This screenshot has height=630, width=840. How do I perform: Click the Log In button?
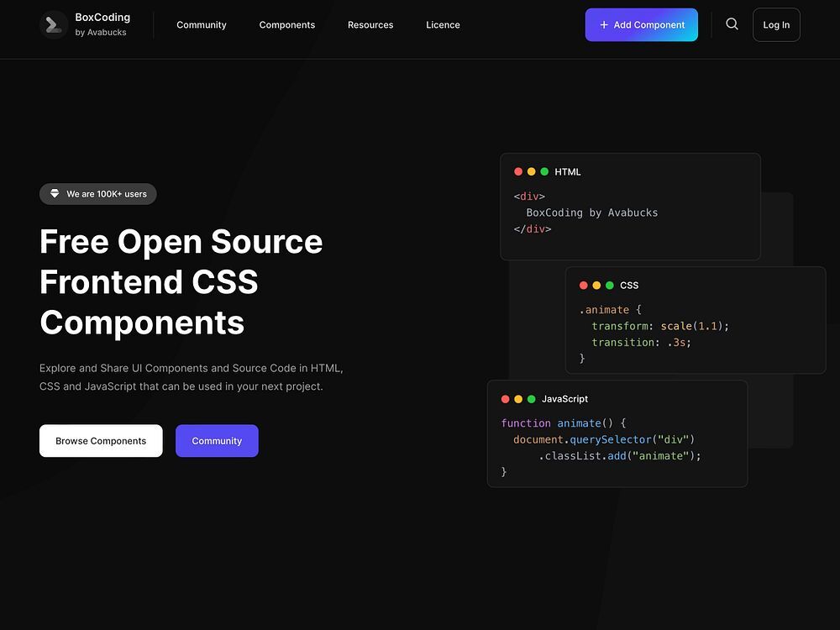click(x=776, y=24)
